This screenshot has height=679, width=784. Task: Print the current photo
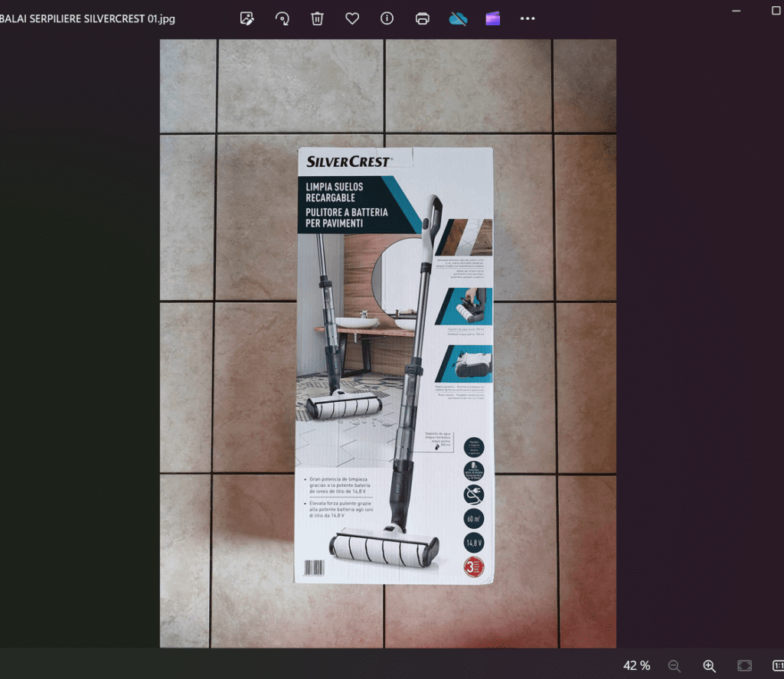423,18
